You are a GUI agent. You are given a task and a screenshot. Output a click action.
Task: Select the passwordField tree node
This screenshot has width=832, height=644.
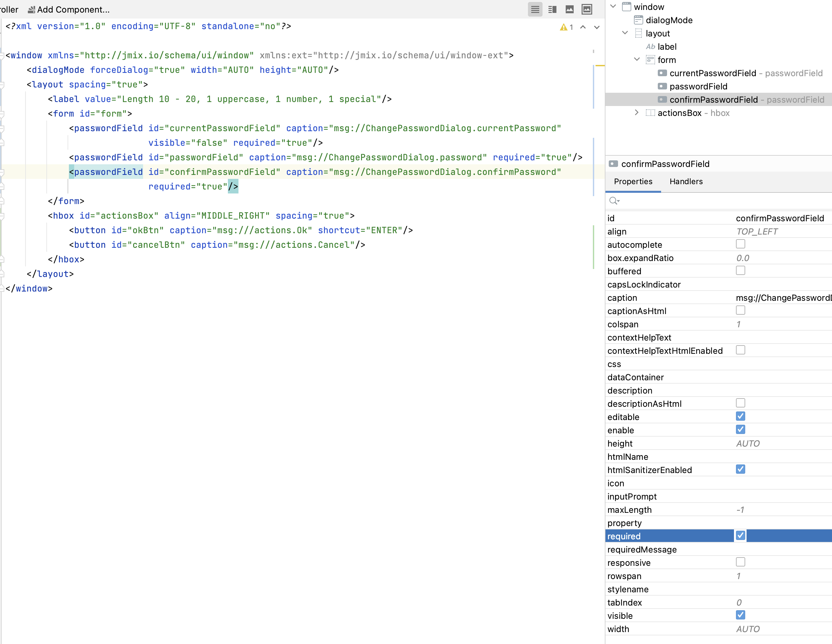[x=698, y=86]
